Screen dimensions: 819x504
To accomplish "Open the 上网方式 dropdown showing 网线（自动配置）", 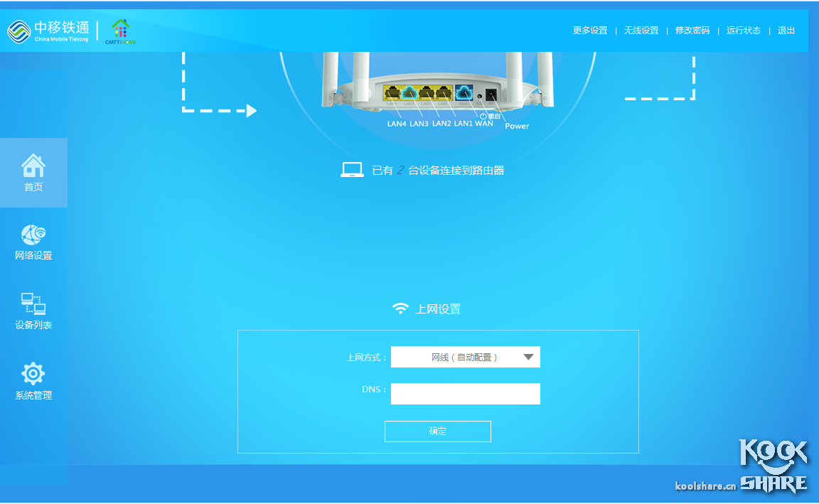I will tap(465, 357).
